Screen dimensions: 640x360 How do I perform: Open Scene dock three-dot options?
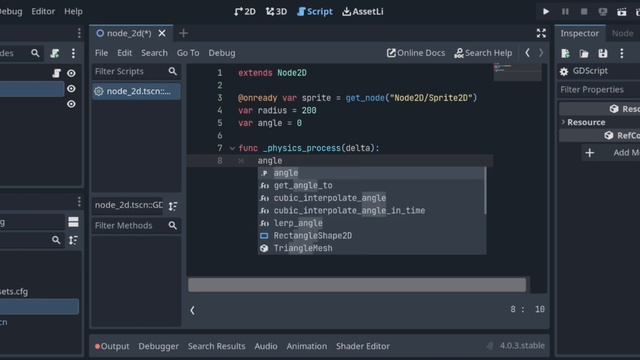point(73,53)
